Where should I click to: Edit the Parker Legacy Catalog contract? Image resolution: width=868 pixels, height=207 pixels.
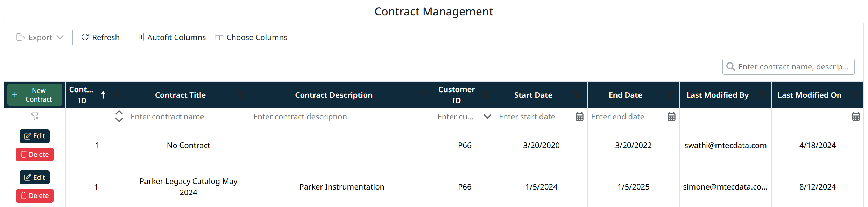tap(35, 177)
